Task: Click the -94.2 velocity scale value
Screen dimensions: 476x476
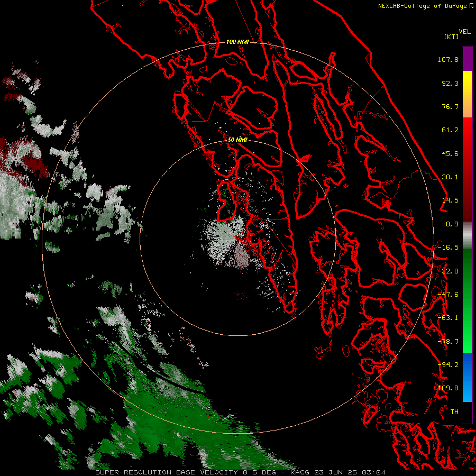Action: pyautogui.click(x=448, y=365)
